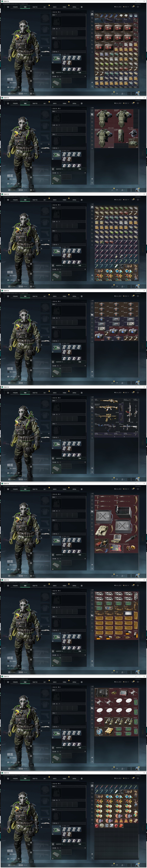147x868 pixels.
Task: Click 641,802 currency balance in medkit view
Action: 118,7
